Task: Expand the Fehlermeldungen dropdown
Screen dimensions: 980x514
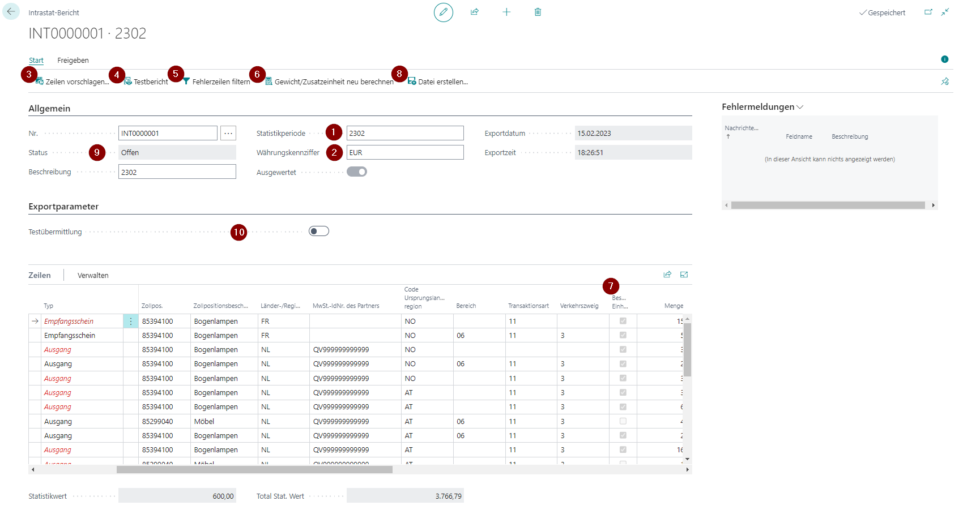Action: (800, 106)
